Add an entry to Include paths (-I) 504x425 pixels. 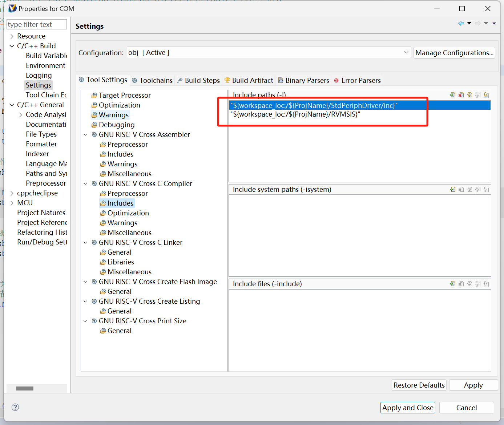point(453,95)
